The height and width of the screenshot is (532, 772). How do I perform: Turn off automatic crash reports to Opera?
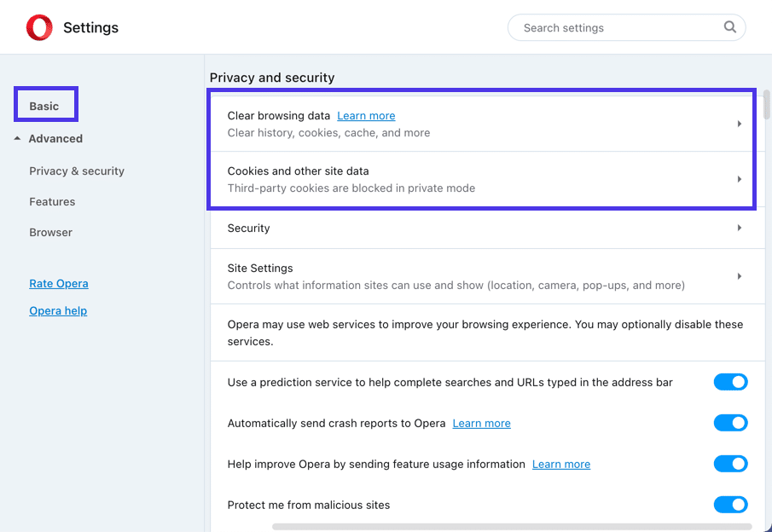[x=730, y=423]
